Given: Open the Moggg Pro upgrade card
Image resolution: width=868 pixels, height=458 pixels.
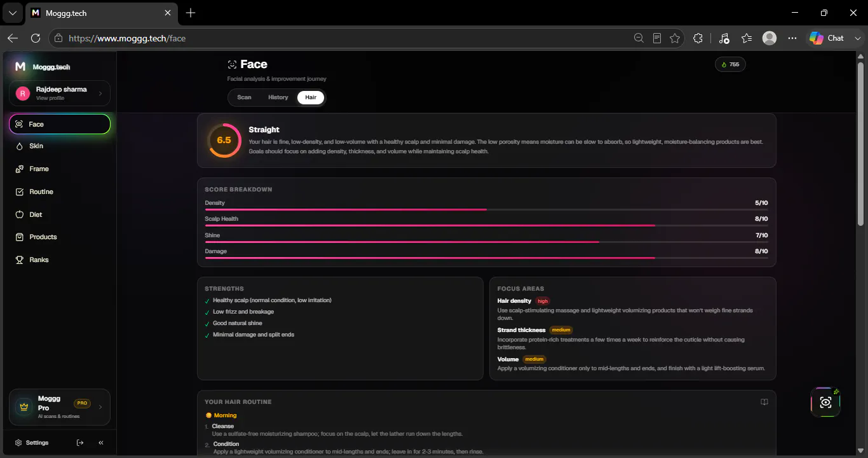Looking at the screenshot, I should point(59,407).
